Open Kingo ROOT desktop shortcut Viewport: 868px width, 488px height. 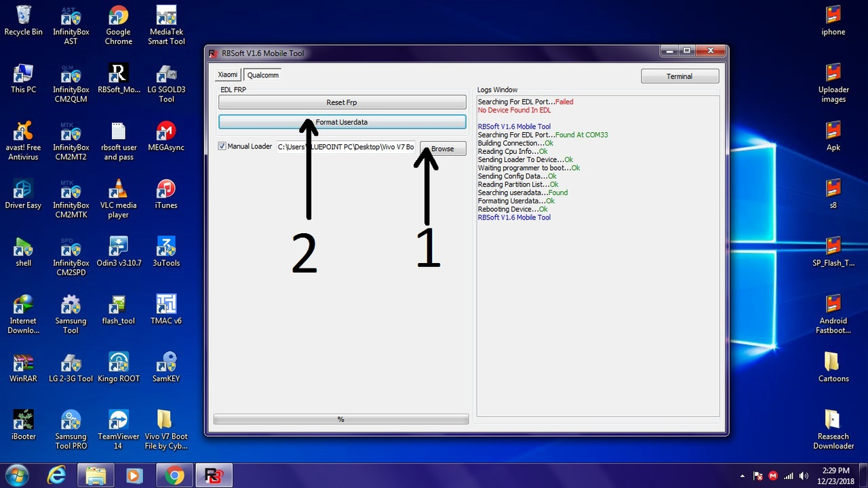point(118,367)
